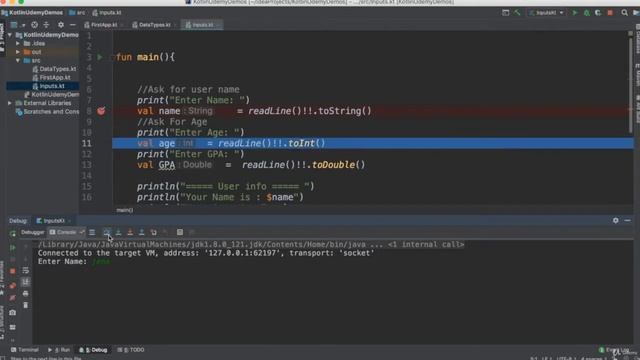Click the green Debug bug icon in top toolbar
The height and width of the screenshot is (360, 640).
pos(587,13)
